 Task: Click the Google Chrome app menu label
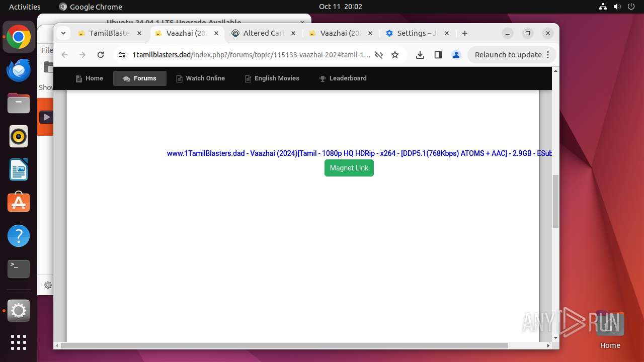click(x=91, y=7)
